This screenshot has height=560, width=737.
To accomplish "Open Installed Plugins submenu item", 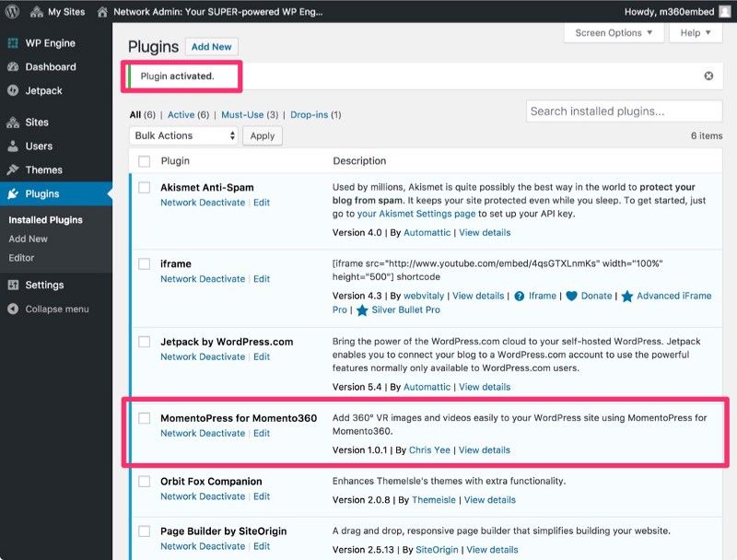I will 45,220.
